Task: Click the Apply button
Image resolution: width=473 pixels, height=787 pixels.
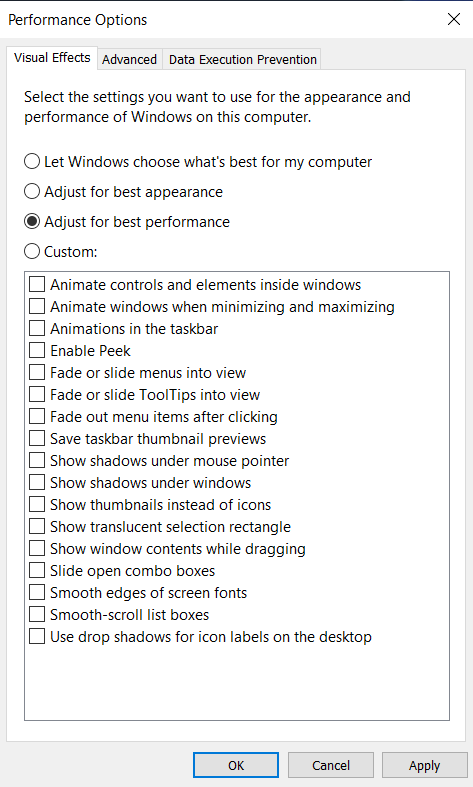Action: click(x=424, y=765)
